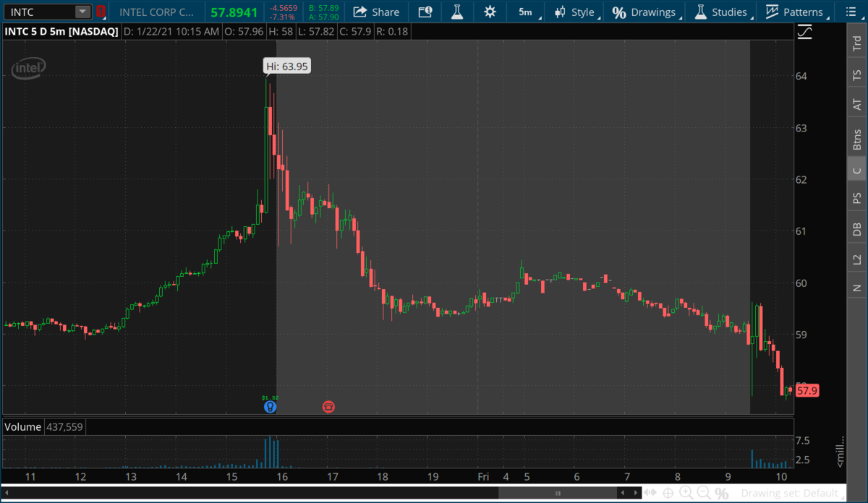Click the zoom out magnifier icon
The image size is (868, 503).
[703, 493]
